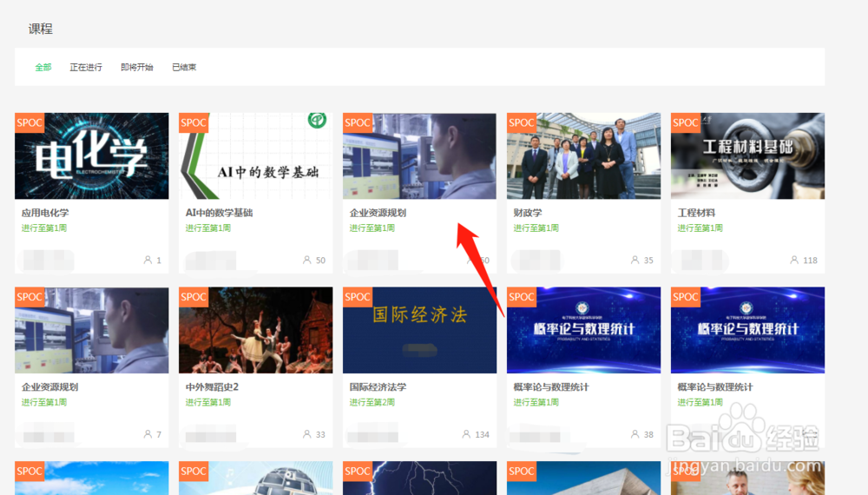The width and height of the screenshot is (868, 495).
Task: Open the 国际经济法学 course title
Action: point(378,387)
